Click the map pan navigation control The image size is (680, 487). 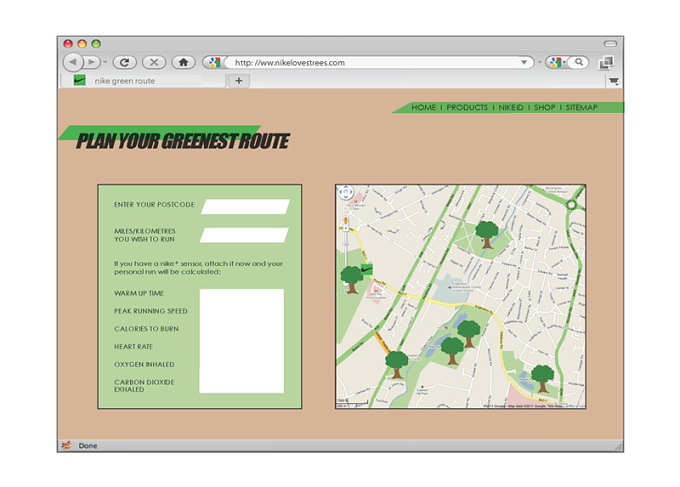(x=346, y=192)
